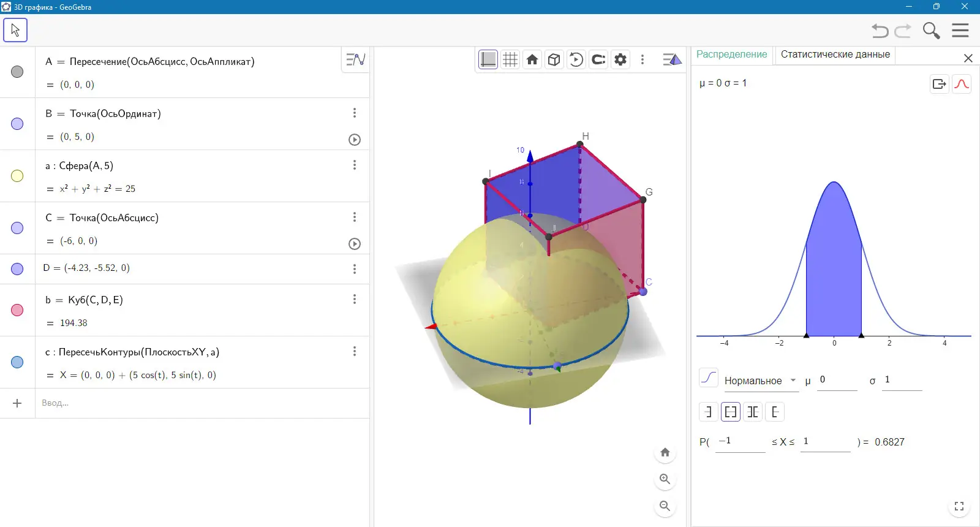This screenshot has width=980, height=527.
Task: Select the left bound marker on distribution axis
Action: tap(806, 335)
